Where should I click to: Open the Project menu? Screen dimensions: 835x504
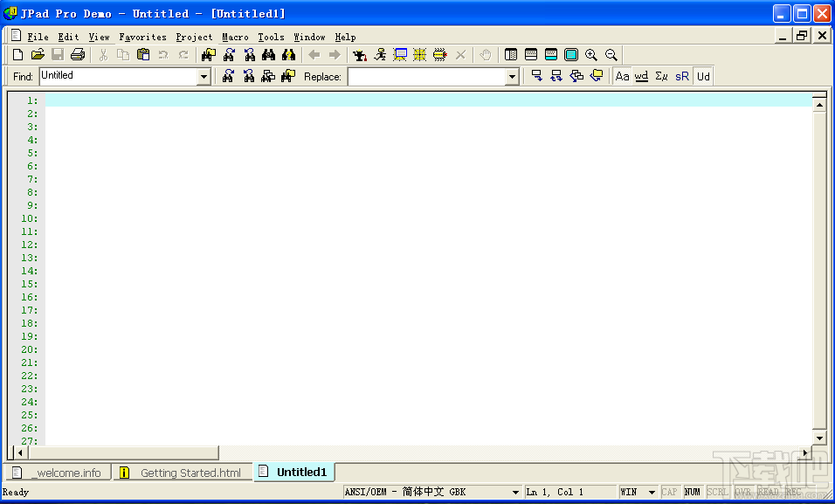195,37
